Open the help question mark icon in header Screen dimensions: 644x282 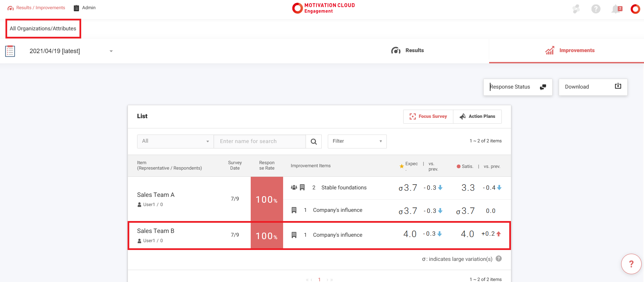click(x=596, y=9)
